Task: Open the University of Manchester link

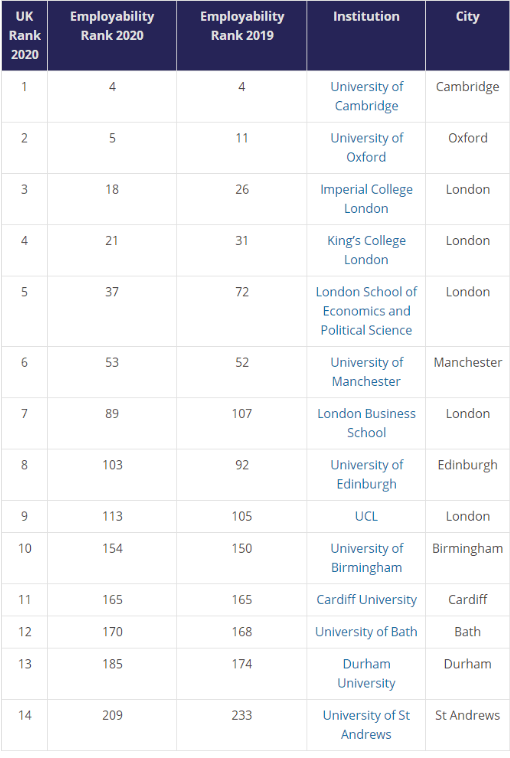Action: 366,372
